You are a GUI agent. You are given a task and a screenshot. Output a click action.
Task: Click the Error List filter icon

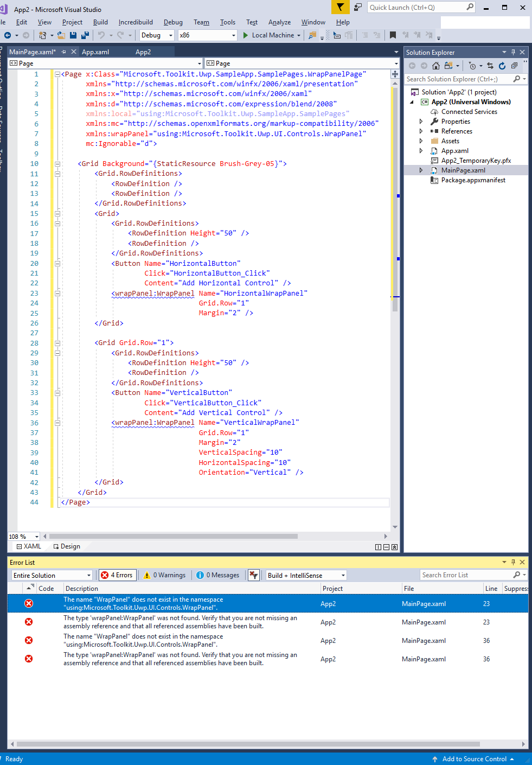click(253, 575)
